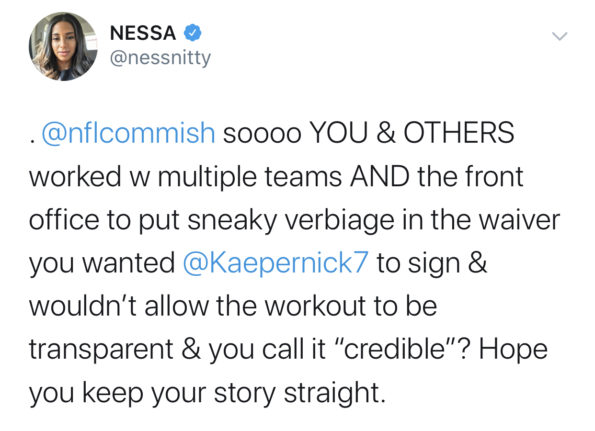Click the word "OTHERS" in the tweet
The height and width of the screenshot is (431, 595).
[x=459, y=133]
